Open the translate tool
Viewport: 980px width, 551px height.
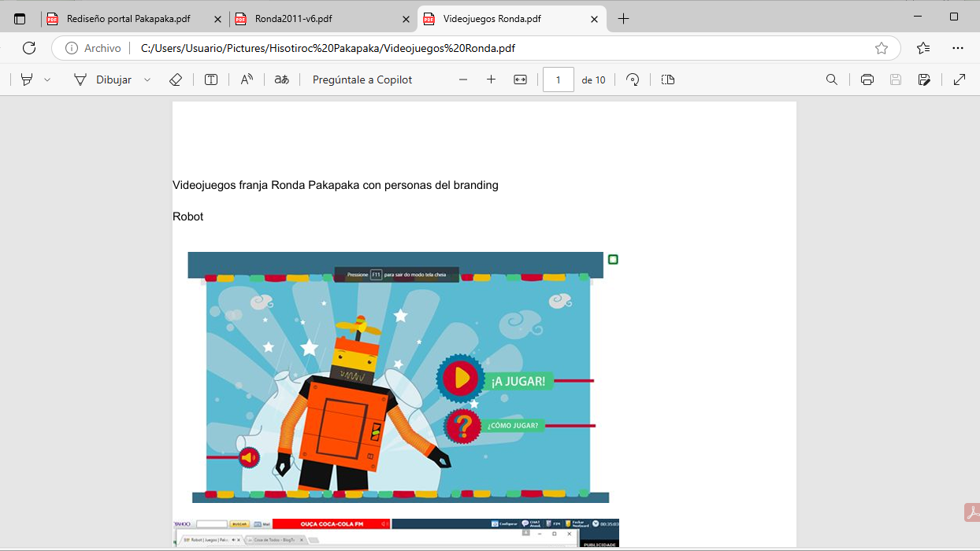click(x=281, y=80)
